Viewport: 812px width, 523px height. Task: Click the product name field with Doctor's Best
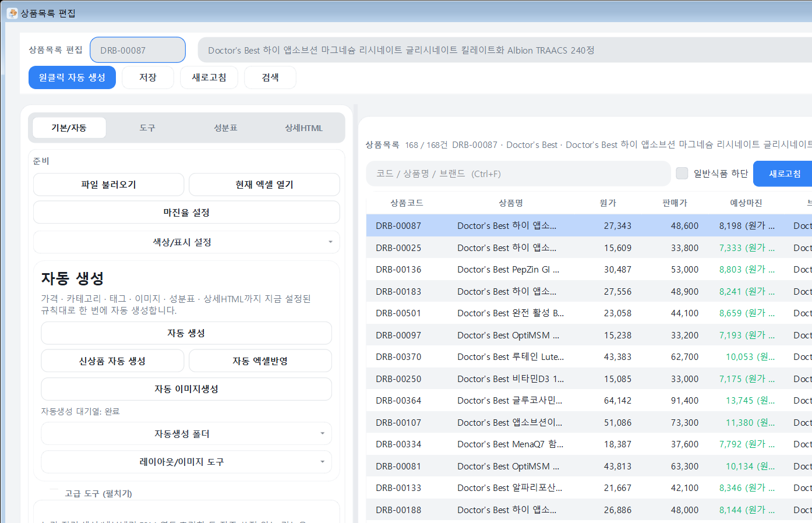[504, 50]
